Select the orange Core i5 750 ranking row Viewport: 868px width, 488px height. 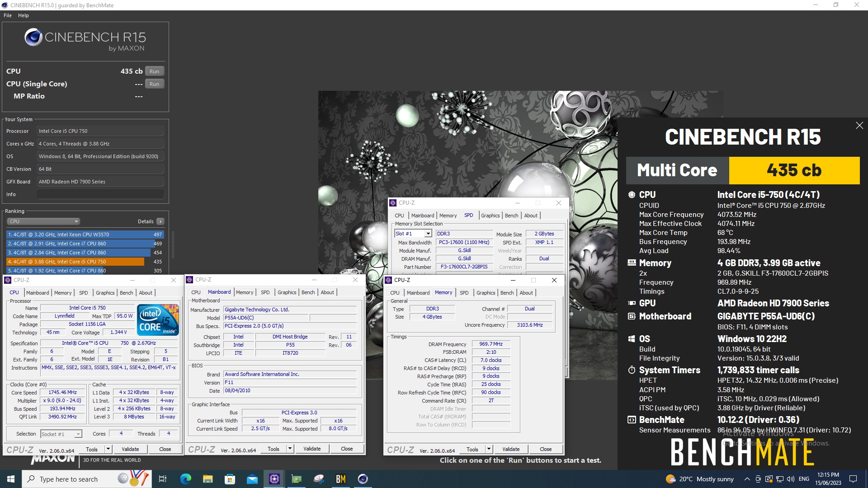pyautogui.click(x=85, y=262)
